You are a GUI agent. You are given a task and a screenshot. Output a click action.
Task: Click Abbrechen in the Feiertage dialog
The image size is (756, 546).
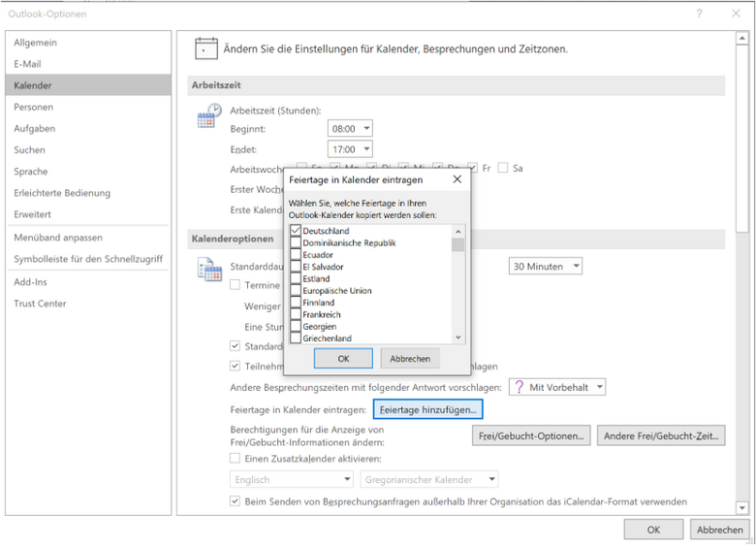pos(410,359)
